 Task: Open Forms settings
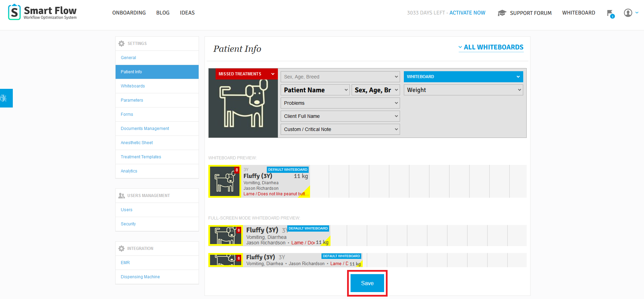tap(157, 114)
